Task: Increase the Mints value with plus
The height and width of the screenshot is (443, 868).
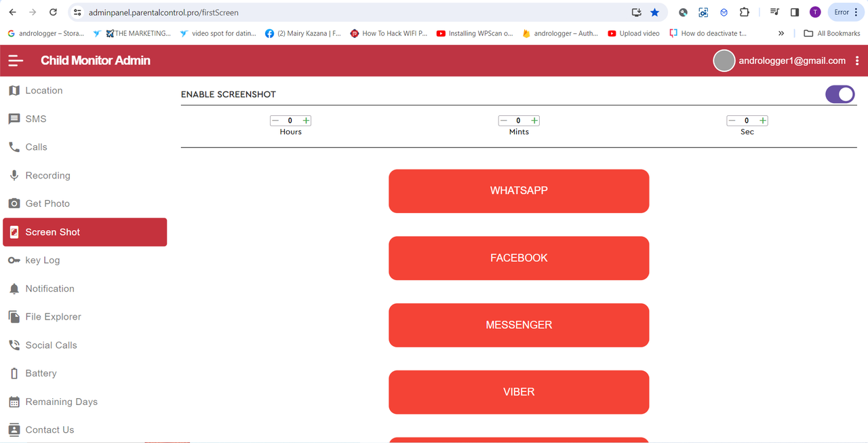Action: [534, 121]
